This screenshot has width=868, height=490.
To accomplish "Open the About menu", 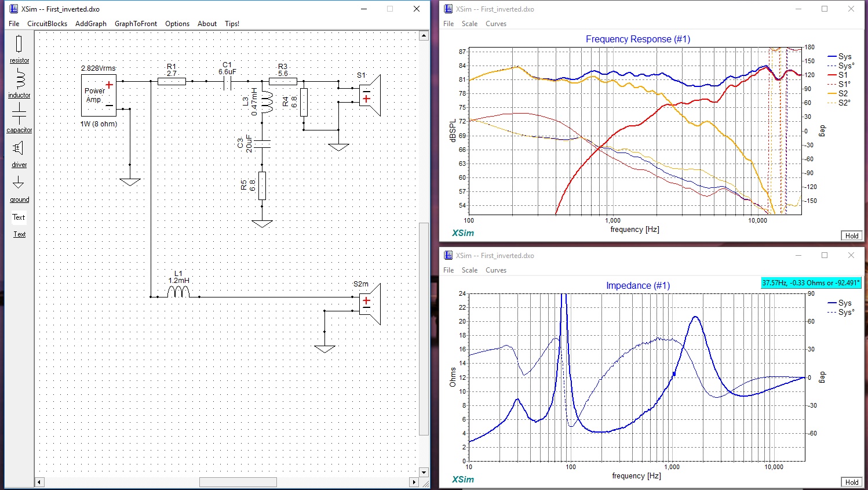I will tap(207, 24).
